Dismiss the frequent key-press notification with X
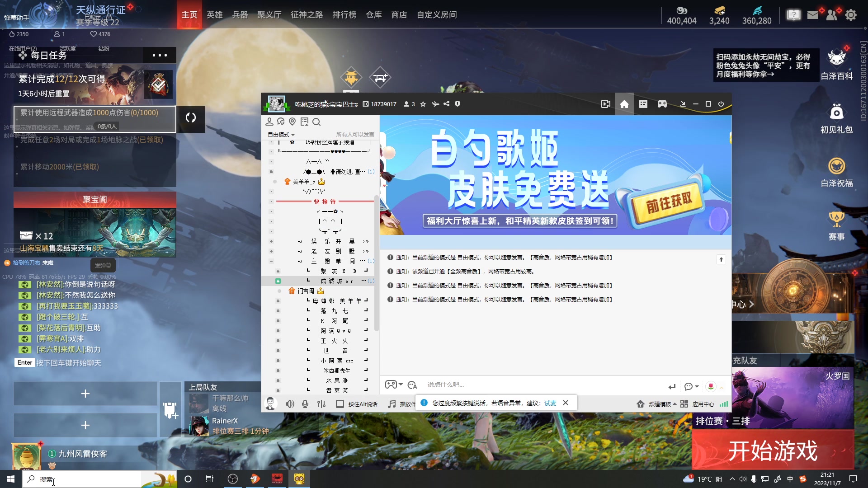868x488 pixels. point(566,403)
